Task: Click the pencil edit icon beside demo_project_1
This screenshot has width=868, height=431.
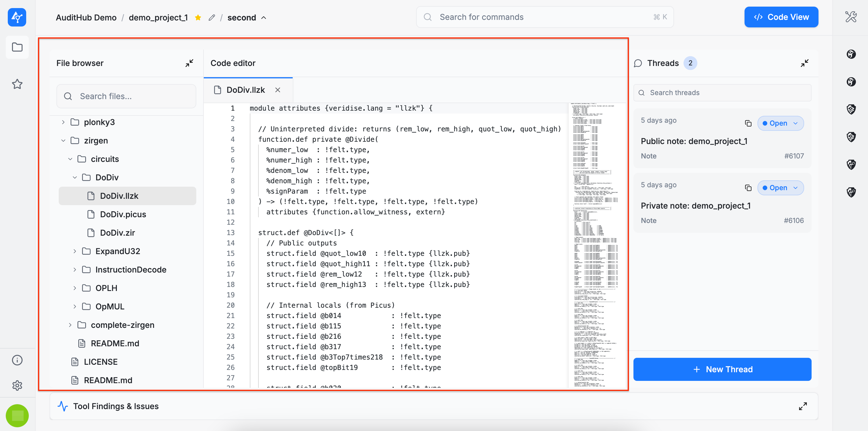Action: tap(212, 18)
